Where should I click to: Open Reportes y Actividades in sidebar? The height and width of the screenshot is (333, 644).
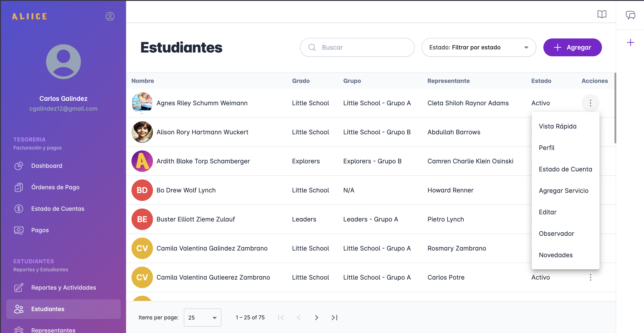63,288
